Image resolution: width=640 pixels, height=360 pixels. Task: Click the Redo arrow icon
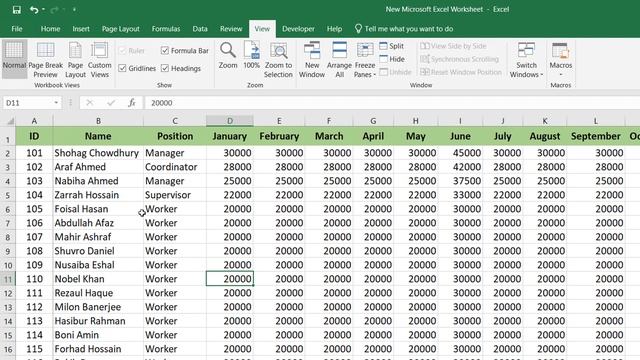[x=54, y=10]
